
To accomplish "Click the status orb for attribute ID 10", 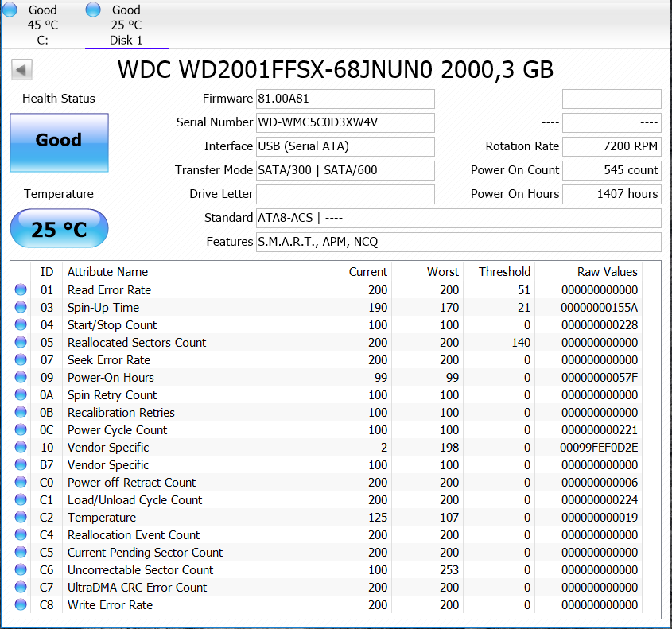I will [x=21, y=448].
